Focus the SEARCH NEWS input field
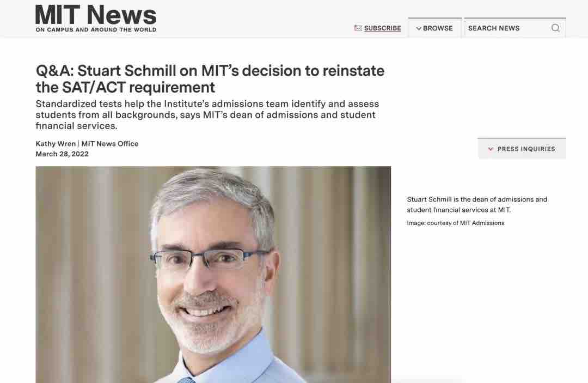The height and width of the screenshot is (383, 588). tap(506, 28)
